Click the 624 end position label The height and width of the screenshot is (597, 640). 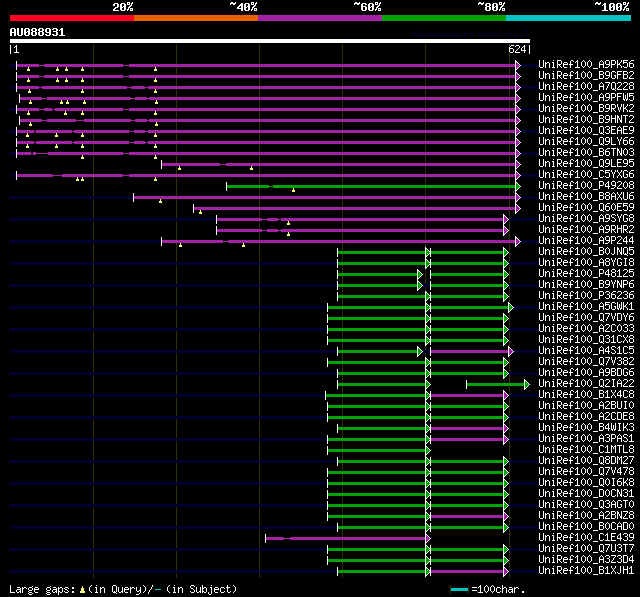517,49
